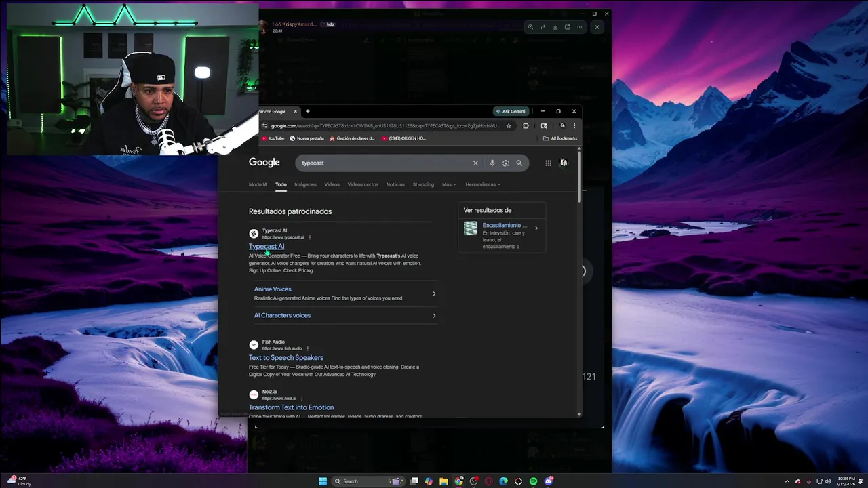Switch to Modo IA tab
The width and height of the screenshot is (868, 488).
coord(258,184)
